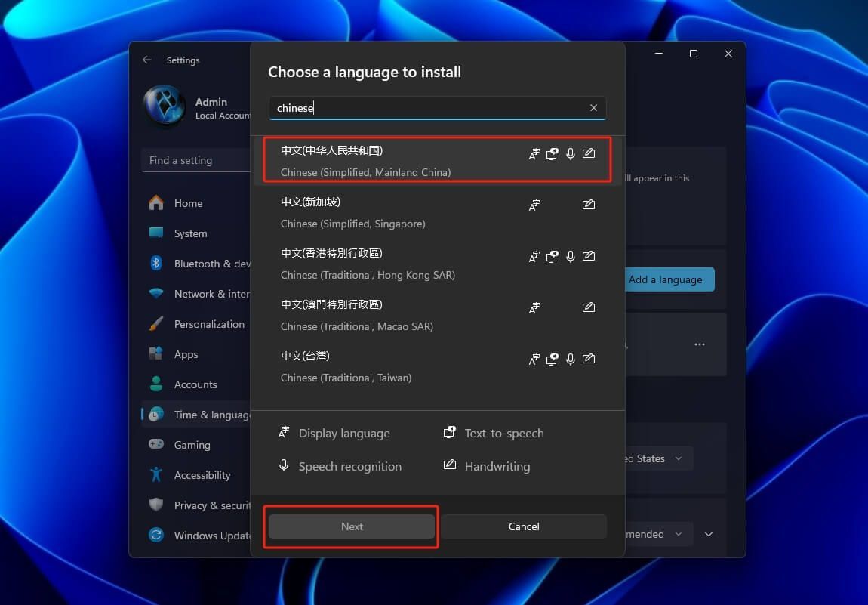Click the Next button

coord(352,526)
